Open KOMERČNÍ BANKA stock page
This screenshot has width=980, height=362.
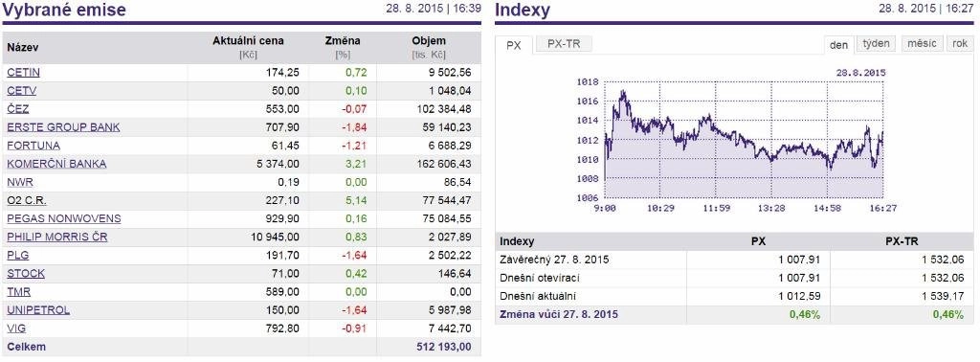(x=56, y=164)
